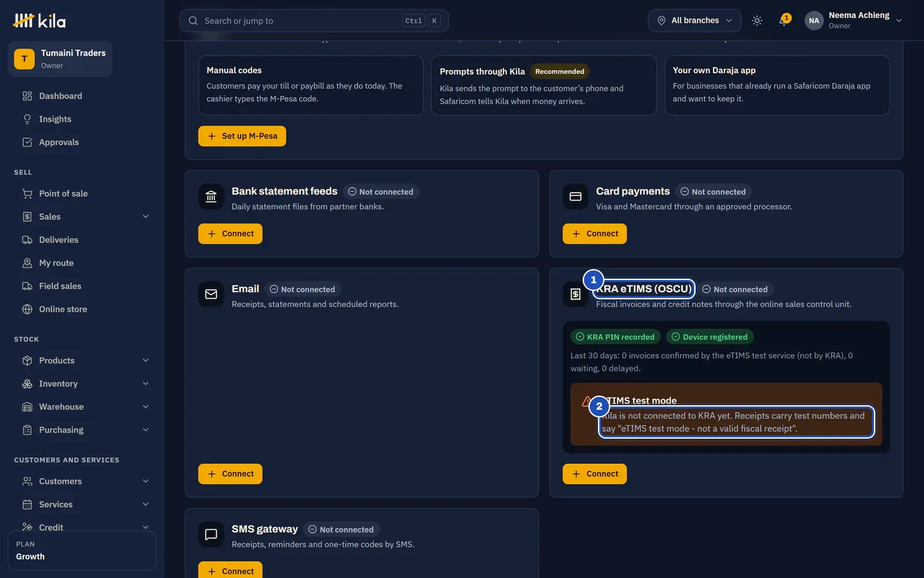Click the Tumaini Traders T avatar
Image resolution: width=924 pixels, height=578 pixels.
point(24,59)
